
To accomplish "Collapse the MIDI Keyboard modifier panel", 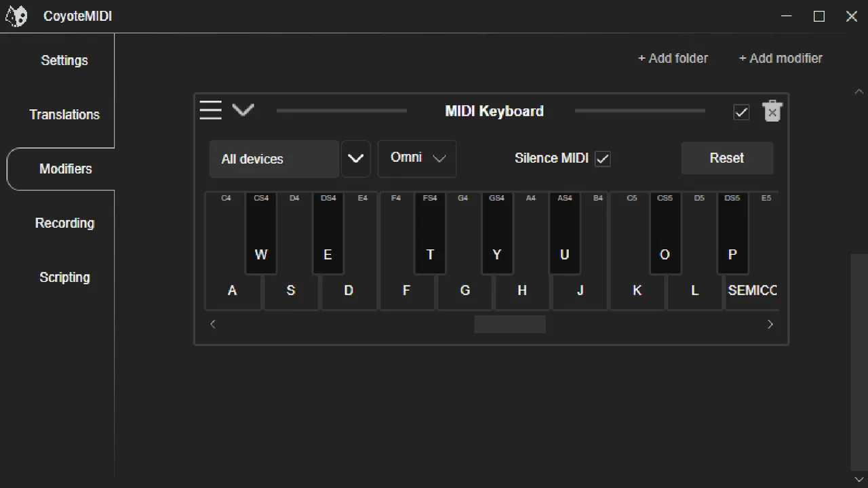I will pyautogui.click(x=243, y=109).
